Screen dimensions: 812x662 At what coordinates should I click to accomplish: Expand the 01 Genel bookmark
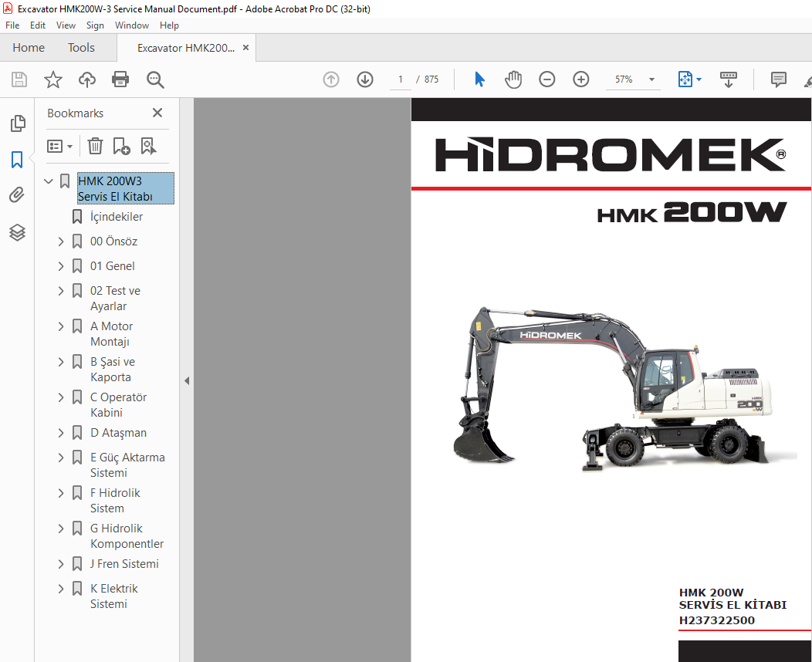point(61,266)
